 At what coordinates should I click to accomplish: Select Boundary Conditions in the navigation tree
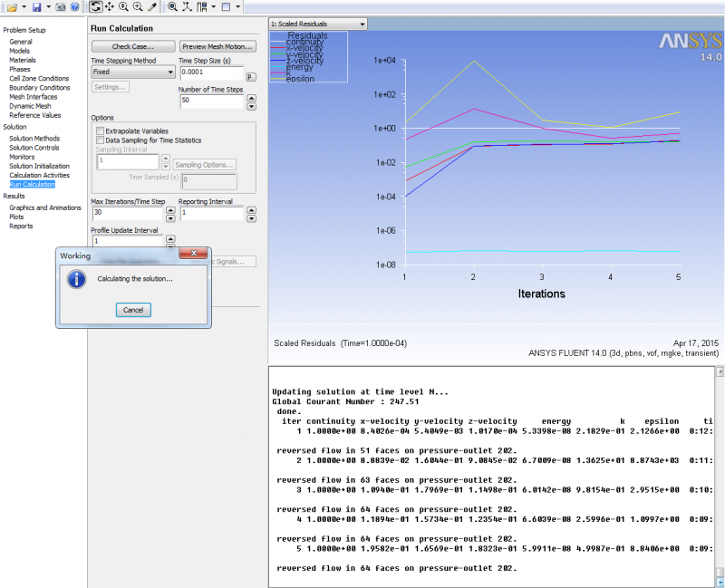tap(39, 88)
